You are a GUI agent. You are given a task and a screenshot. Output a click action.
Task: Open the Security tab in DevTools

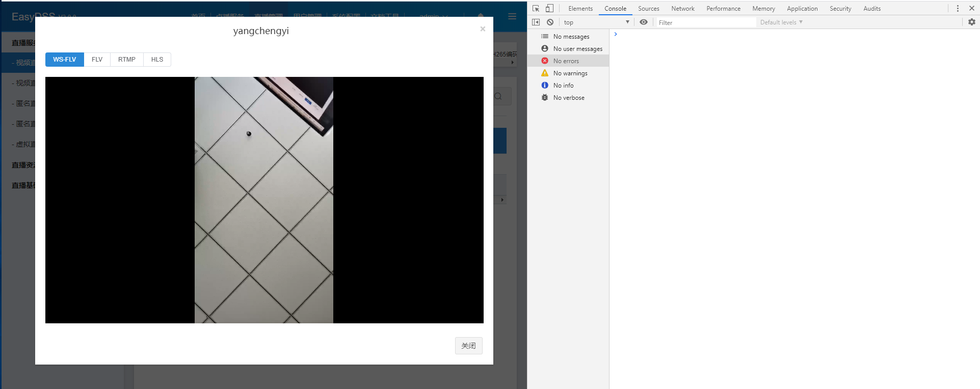pyautogui.click(x=840, y=9)
